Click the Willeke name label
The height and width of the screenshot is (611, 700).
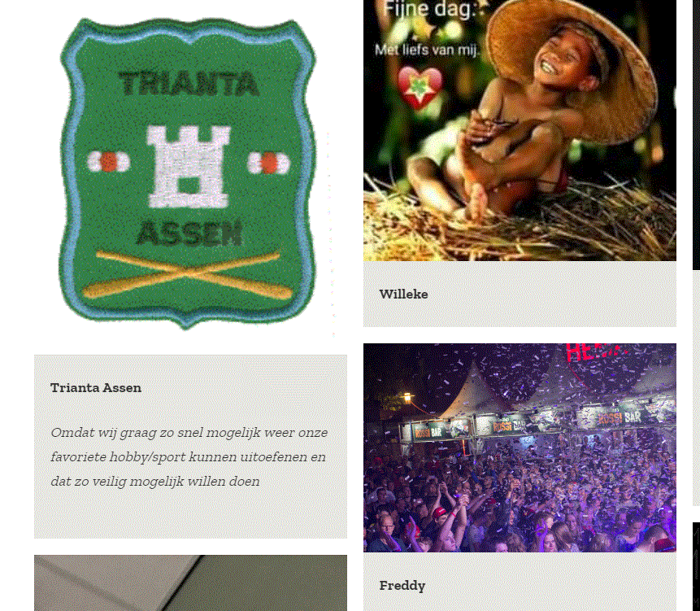(403, 294)
